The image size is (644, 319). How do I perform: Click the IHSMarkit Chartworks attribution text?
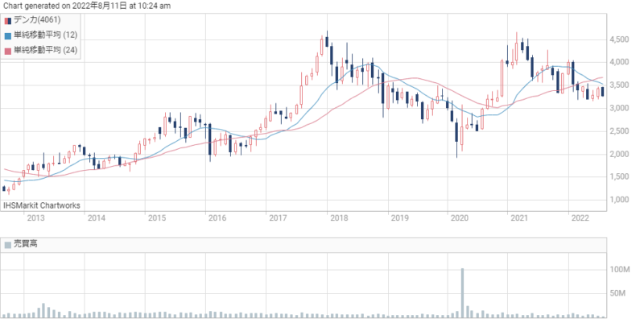(42, 205)
